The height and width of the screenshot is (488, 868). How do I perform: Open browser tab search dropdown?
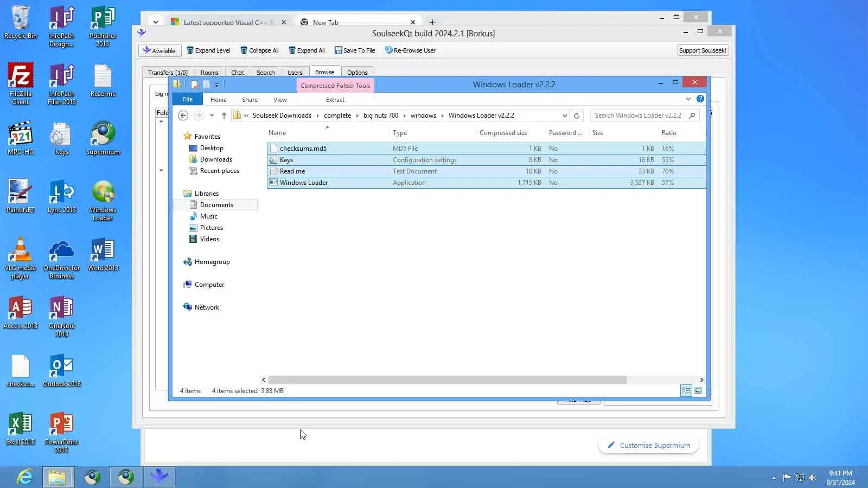pos(156,22)
